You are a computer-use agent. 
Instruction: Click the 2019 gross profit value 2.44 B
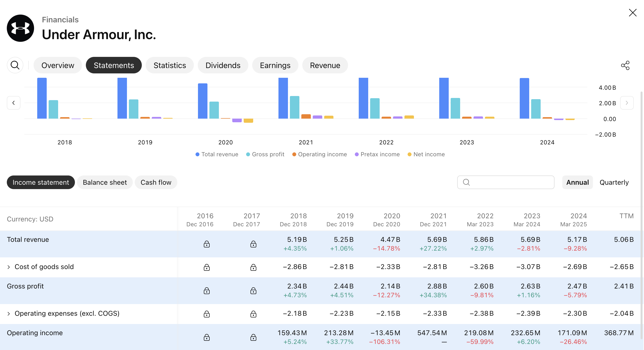pyautogui.click(x=343, y=286)
